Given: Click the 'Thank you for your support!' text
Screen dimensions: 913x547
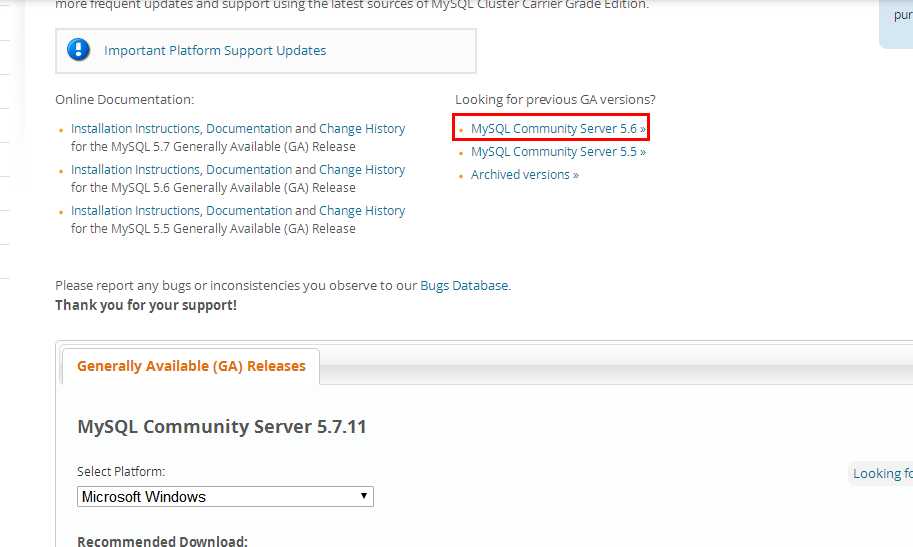Looking at the screenshot, I should [x=146, y=305].
